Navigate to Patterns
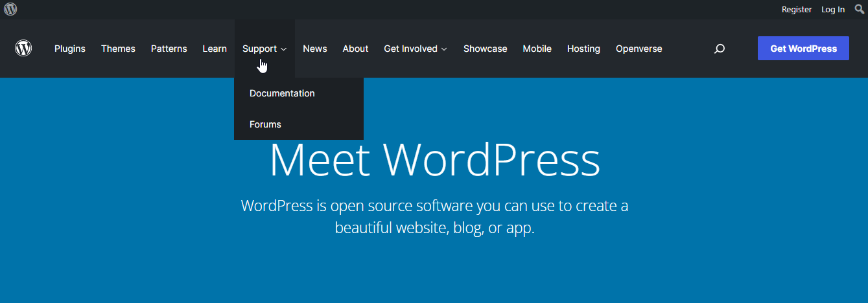 169,49
